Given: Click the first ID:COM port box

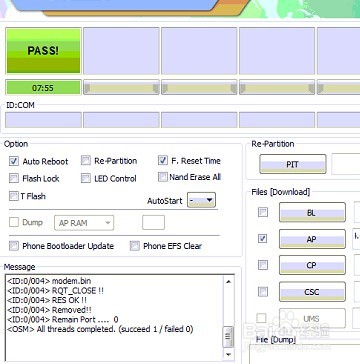Looking at the screenshot, I should click(43, 120).
